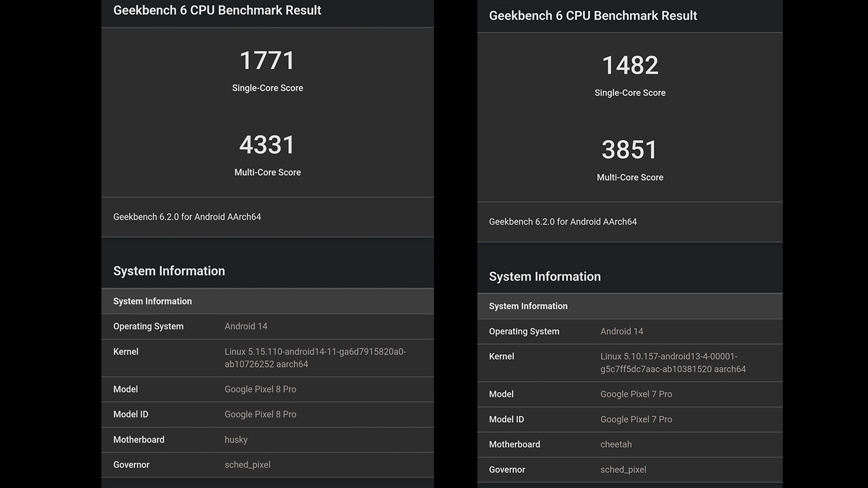This screenshot has width=868, height=488.
Task: Click sched_pixel governor value in left panel
Action: click(247, 465)
